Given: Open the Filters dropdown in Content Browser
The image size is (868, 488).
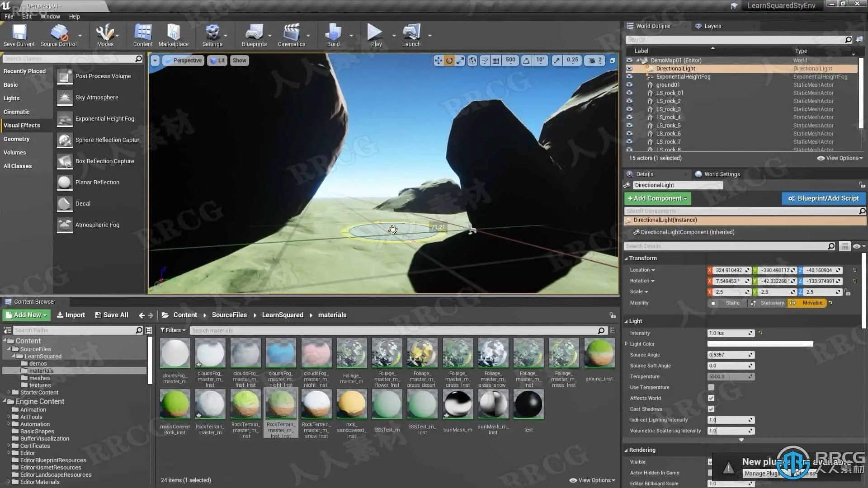Looking at the screenshot, I should (173, 330).
